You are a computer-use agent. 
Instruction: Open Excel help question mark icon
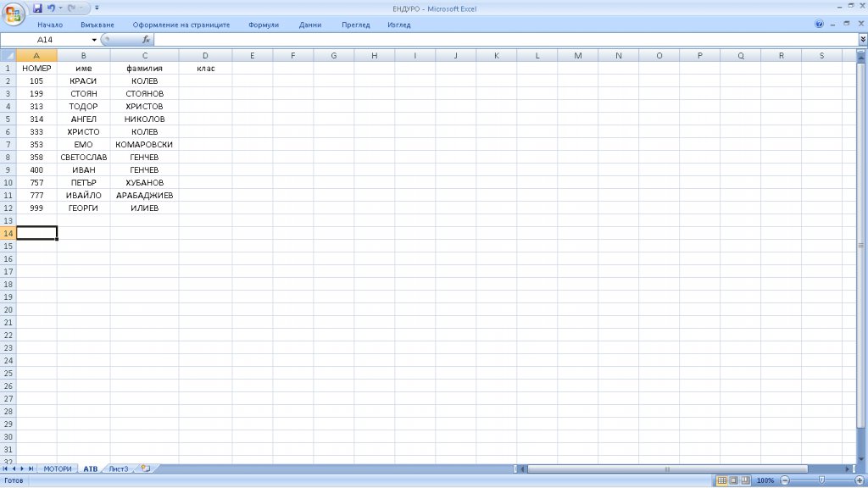pyautogui.click(x=819, y=25)
